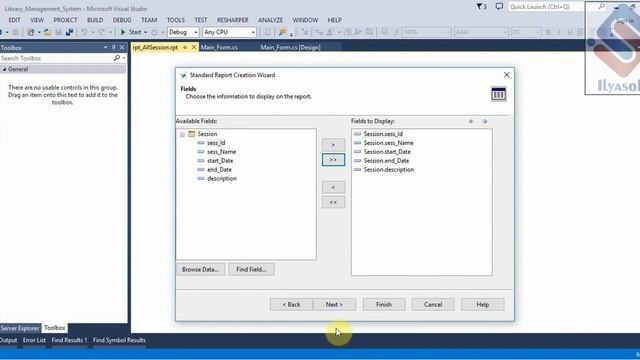Open the Output panel tab
The width and height of the screenshot is (640, 360).
9,340
